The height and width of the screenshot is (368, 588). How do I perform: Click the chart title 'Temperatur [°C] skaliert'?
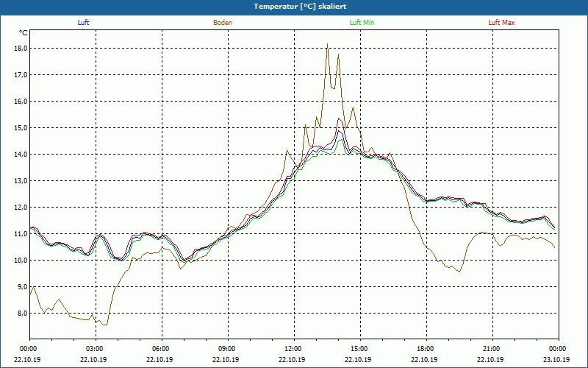click(294, 6)
